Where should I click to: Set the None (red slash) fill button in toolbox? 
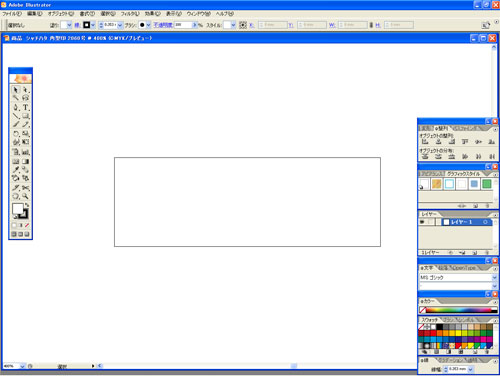click(x=27, y=225)
